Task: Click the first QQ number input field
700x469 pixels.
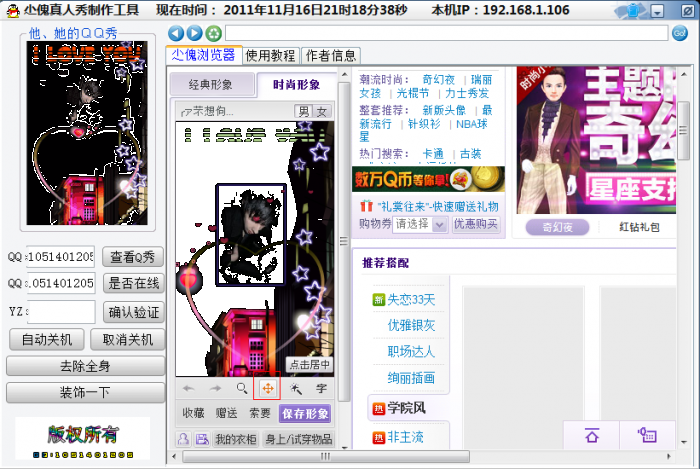Action: click(60, 257)
